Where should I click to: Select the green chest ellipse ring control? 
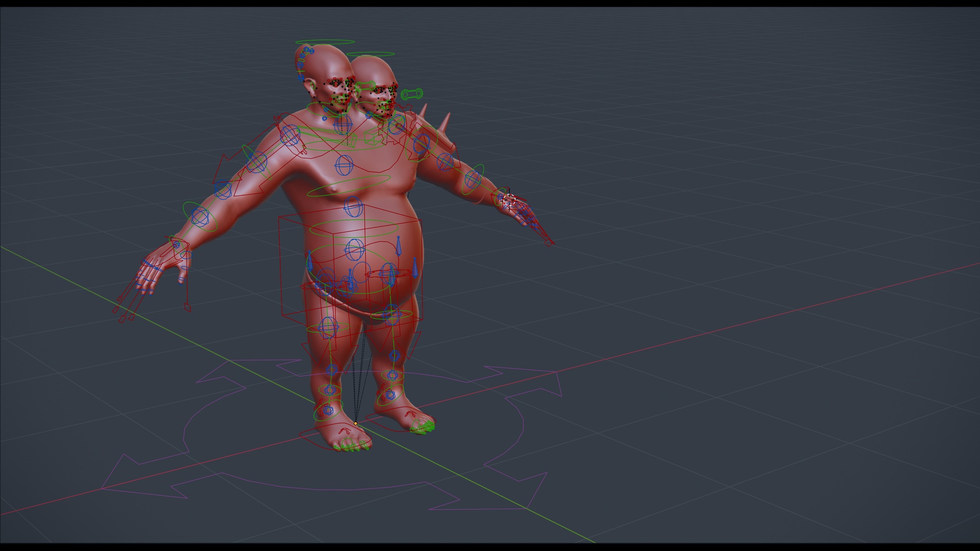tap(349, 186)
